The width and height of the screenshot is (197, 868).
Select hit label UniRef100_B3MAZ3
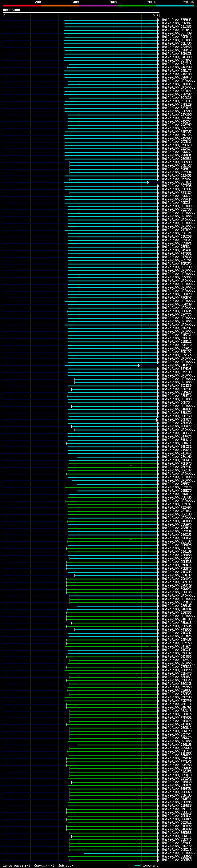(x=176, y=393)
